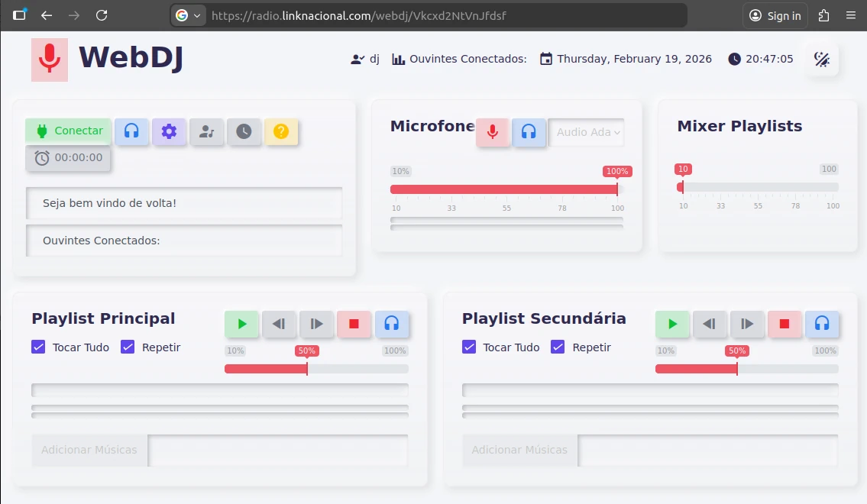867x504 pixels.
Task: Stop the Playlist Secundária playback
Action: click(x=784, y=324)
